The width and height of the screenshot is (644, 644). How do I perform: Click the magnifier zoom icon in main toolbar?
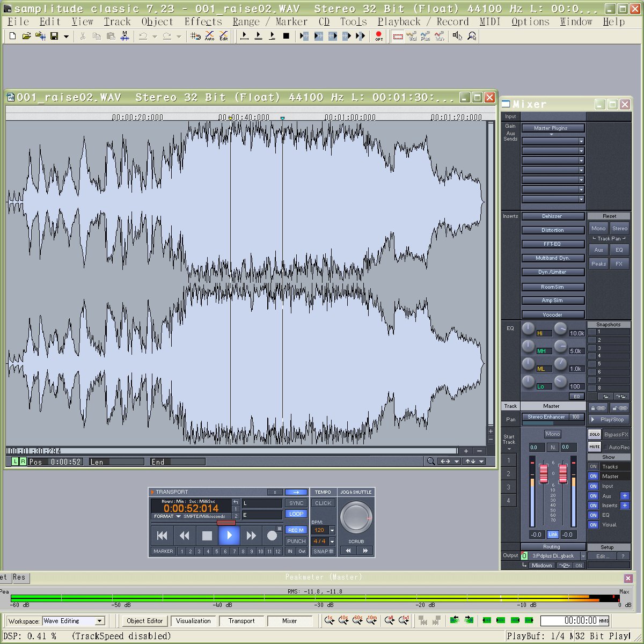coord(472,36)
